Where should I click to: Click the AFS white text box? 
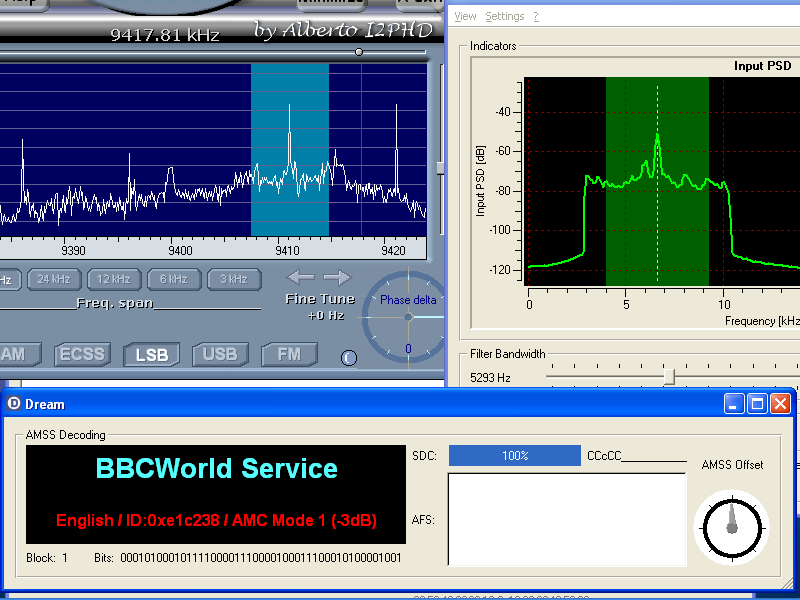click(x=567, y=519)
